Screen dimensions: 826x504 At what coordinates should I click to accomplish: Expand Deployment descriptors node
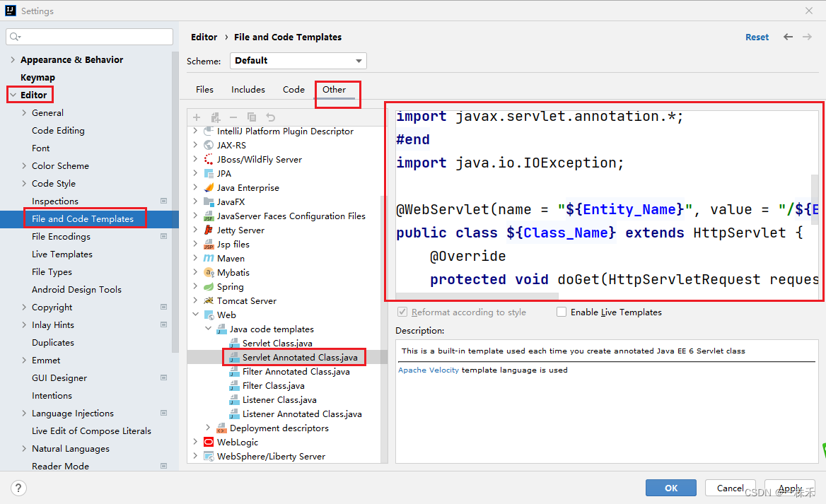pos(208,428)
